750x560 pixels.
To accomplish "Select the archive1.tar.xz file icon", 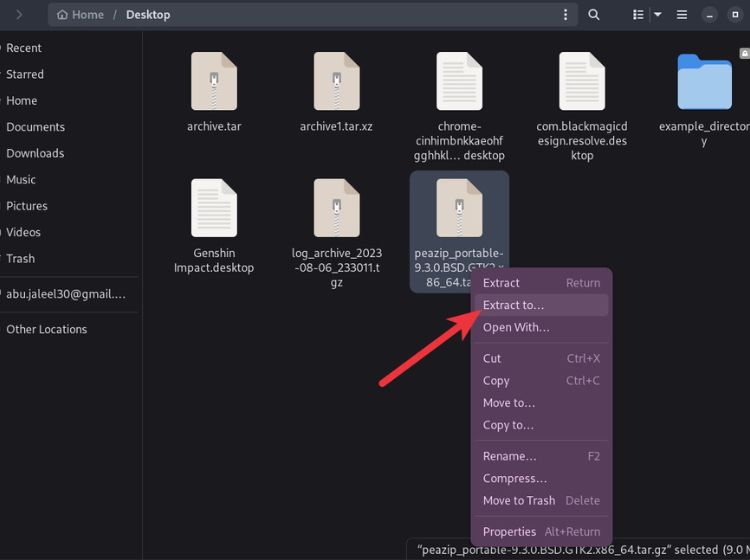I will [x=336, y=82].
